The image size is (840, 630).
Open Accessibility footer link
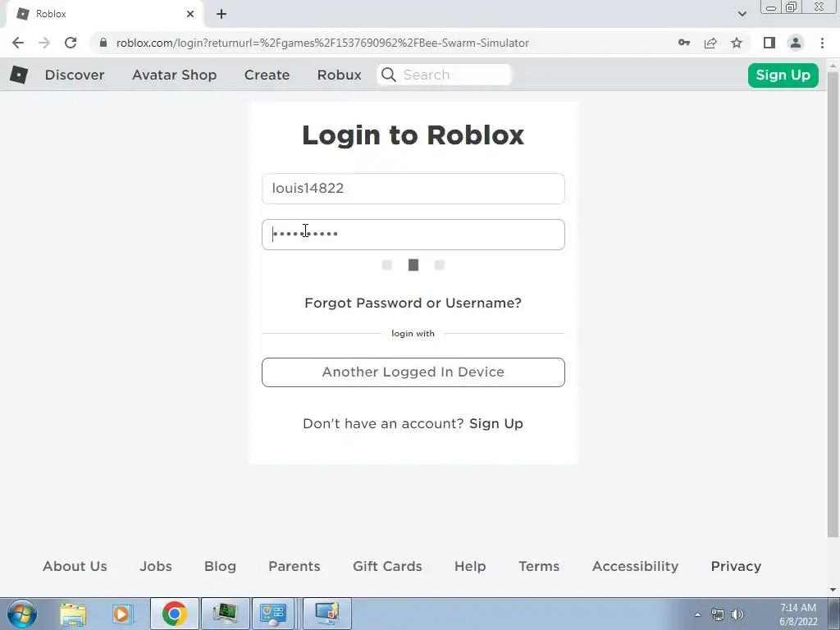point(636,566)
